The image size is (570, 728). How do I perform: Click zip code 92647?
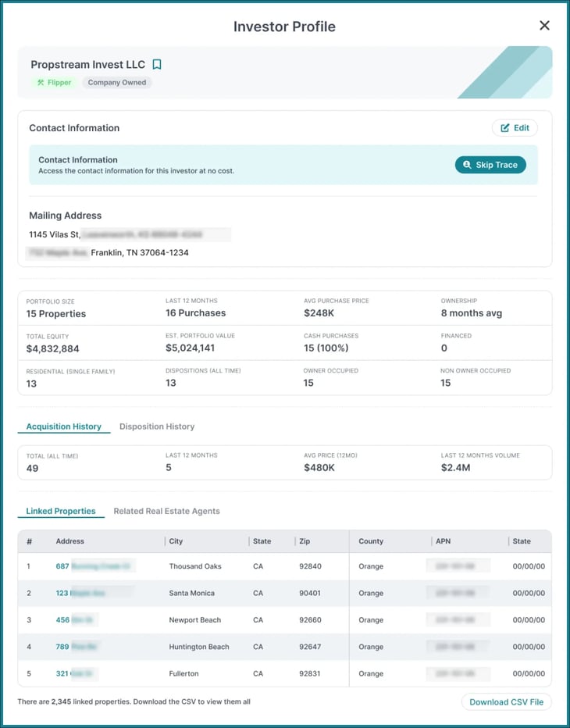coord(310,647)
